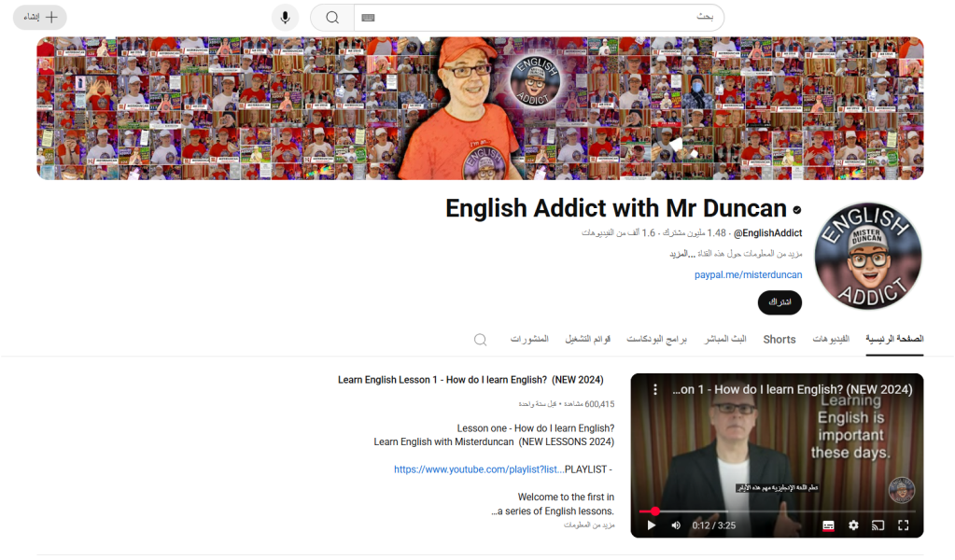Mute the video using the speaker icon

click(676, 525)
